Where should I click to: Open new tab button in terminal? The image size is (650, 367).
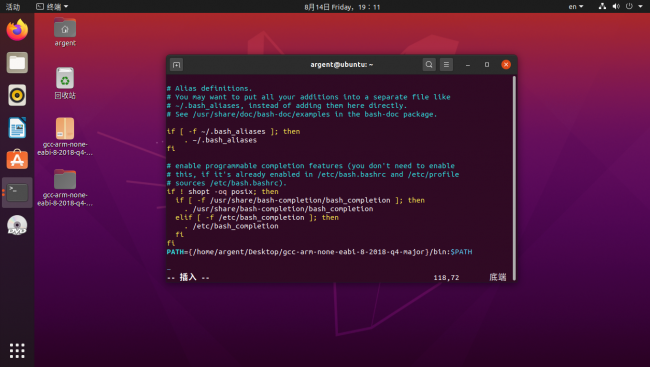click(x=176, y=65)
